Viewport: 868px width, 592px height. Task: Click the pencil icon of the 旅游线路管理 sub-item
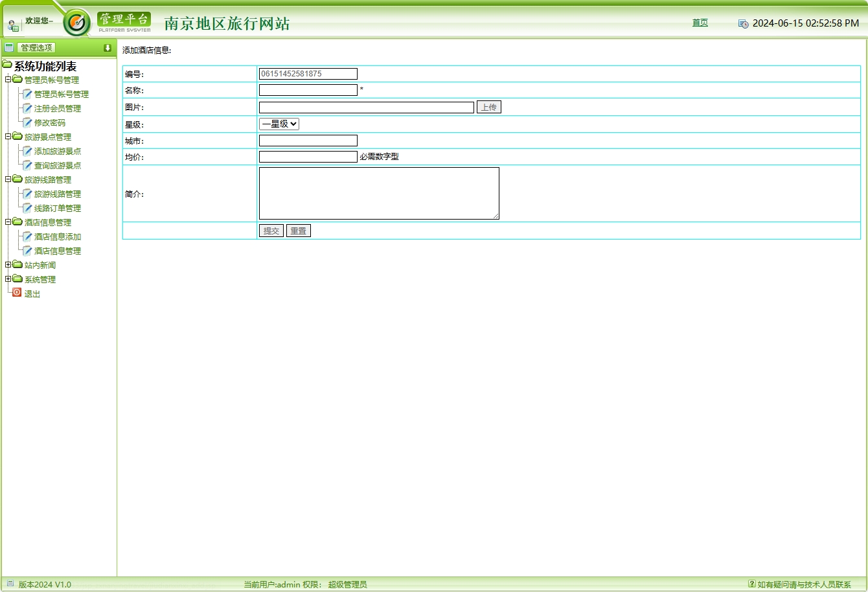pos(27,194)
